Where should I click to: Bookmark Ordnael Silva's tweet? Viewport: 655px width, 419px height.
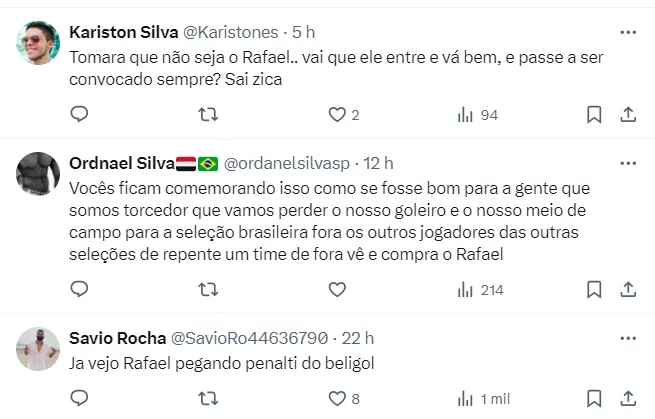click(x=594, y=290)
